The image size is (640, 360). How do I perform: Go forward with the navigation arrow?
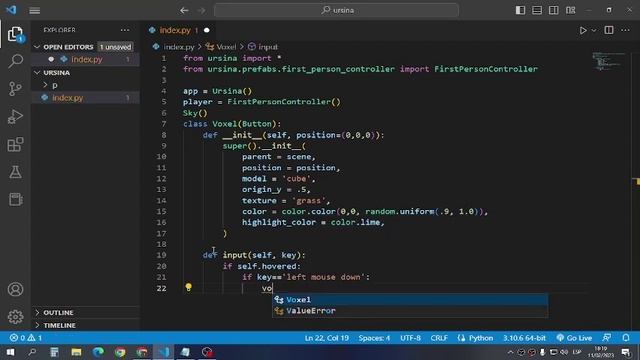point(202,10)
